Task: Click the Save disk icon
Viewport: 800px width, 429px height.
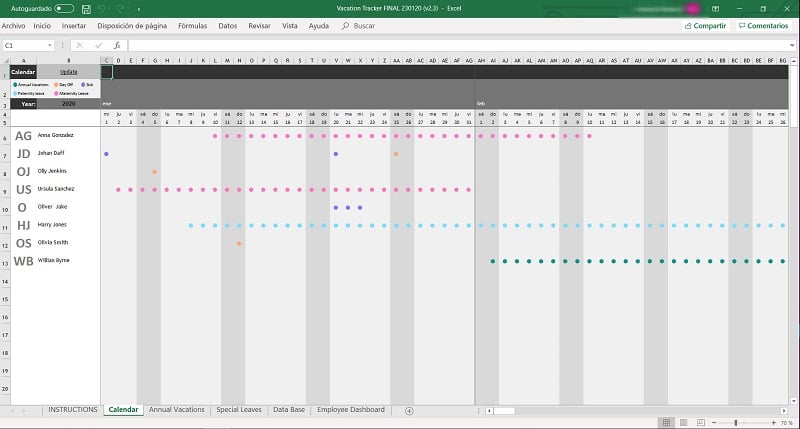Action: (x=86, y=9)
